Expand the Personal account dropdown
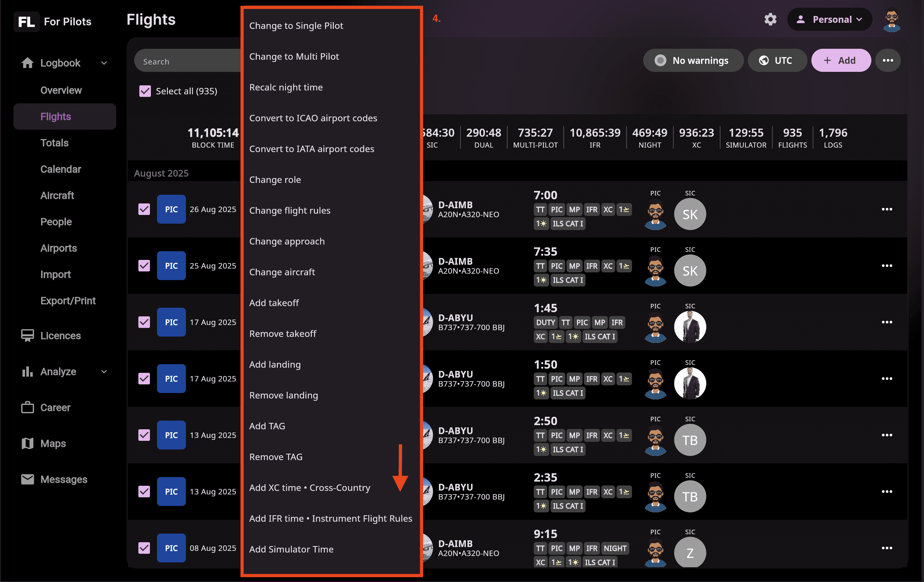The height and width of the screenshot is (582, 924). [830, 20]
